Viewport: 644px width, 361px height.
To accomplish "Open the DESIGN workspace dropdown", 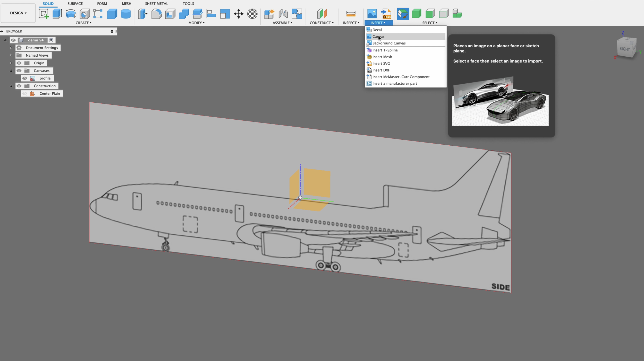I will tap(18, 13).
